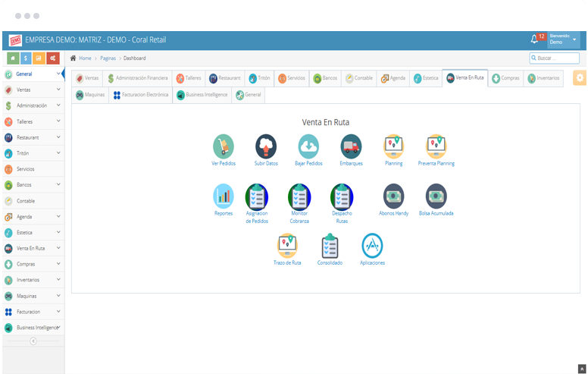Viewport: 588px width, 374px height.
Task: Switch to the Business Intelligence tab
Action: tap(202, 95)
